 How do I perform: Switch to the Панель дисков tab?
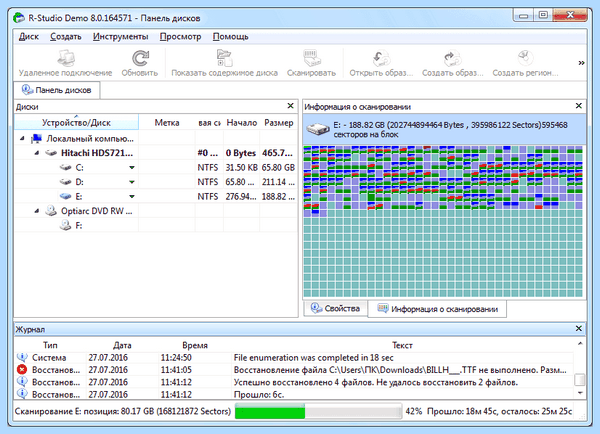[x=57, y=90]
